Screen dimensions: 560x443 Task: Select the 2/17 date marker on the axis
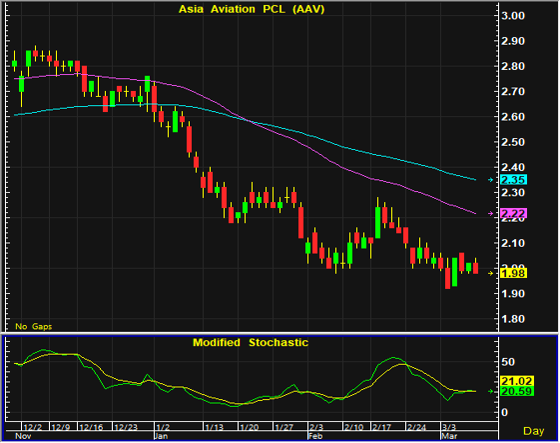point(382,427)
